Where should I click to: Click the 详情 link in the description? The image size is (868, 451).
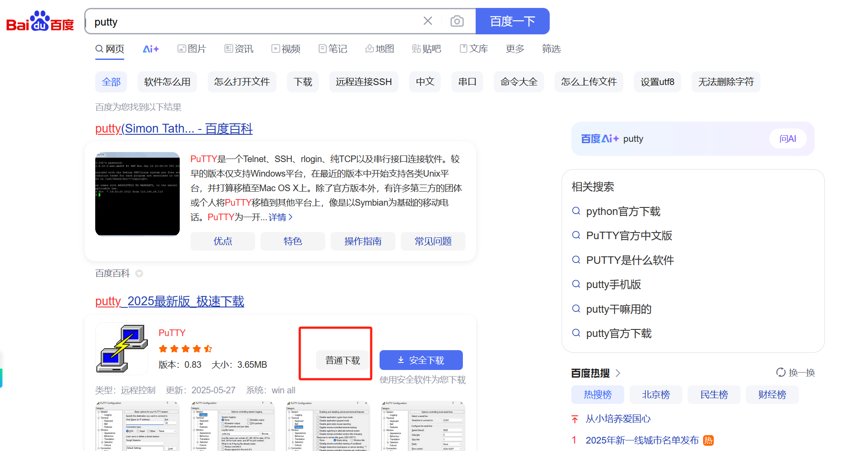pos(281,217)
